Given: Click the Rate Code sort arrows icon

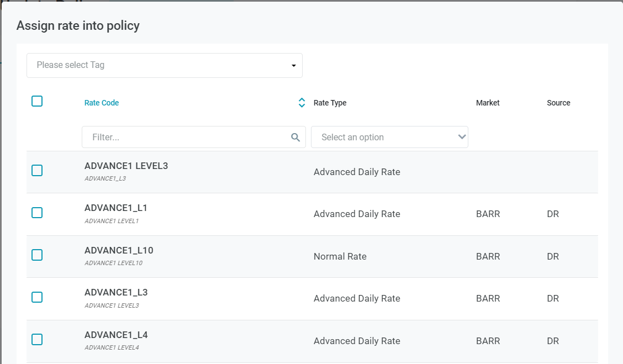Looking at the screenshot, I should coord(302,103).
